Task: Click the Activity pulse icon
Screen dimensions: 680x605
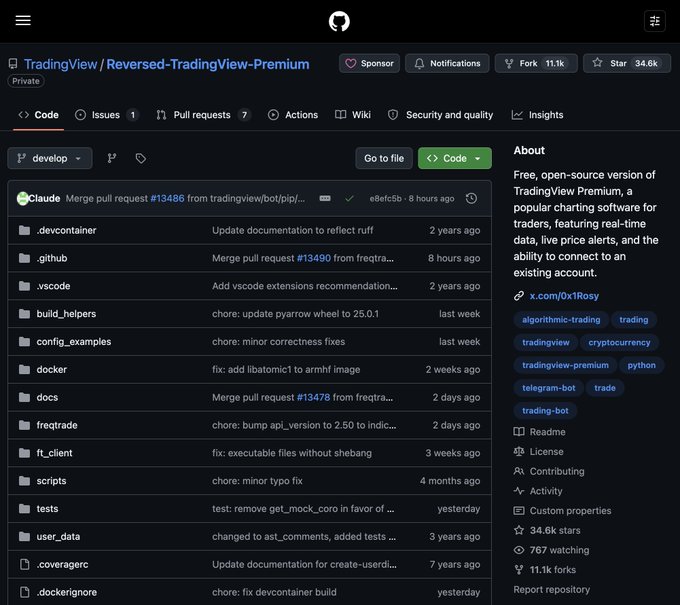Action: [x=519, y=491]
